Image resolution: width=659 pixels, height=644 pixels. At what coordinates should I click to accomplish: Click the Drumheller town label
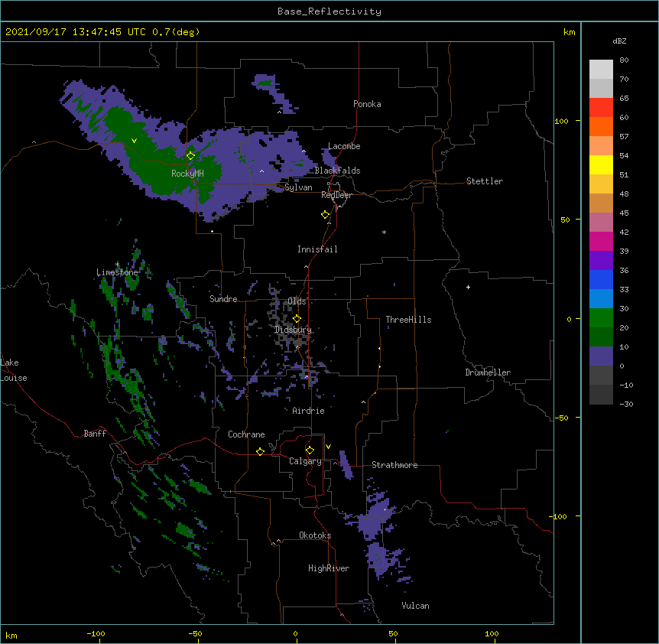click(488, 372)
